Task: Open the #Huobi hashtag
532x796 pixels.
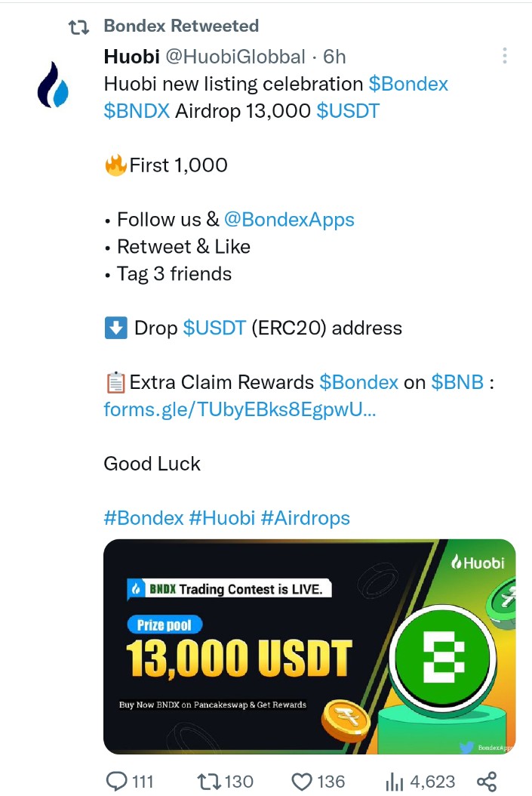Action: (222, 518)
